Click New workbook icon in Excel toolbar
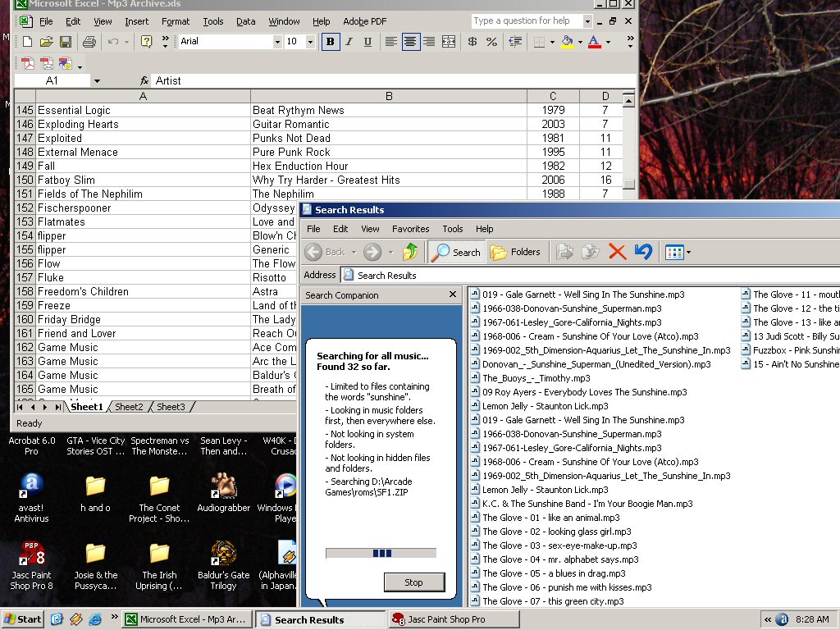840x630 pixels. pos(27,42)
